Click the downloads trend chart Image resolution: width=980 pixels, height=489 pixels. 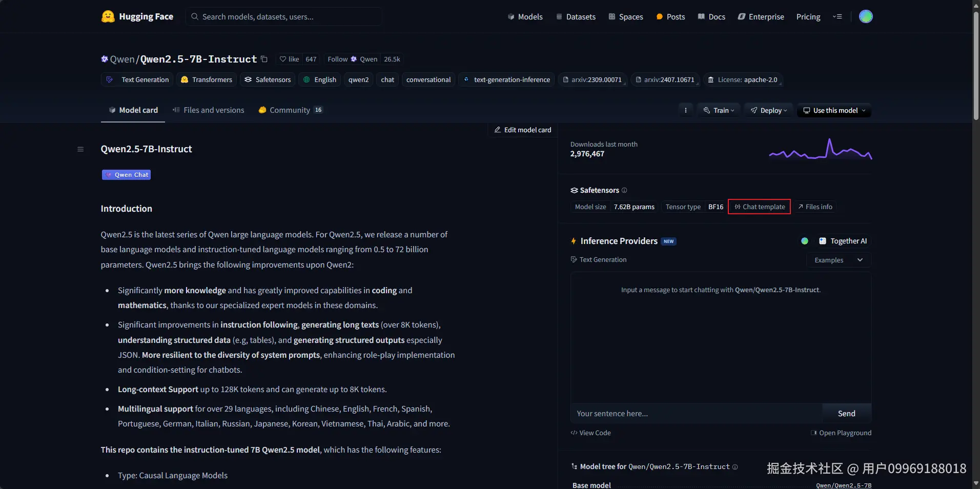pos(820,149)
